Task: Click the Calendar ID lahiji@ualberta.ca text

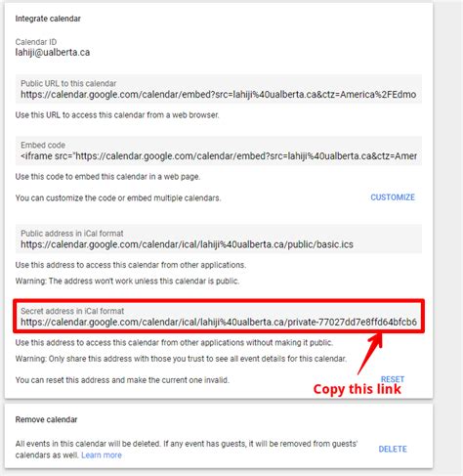Action: pos(53,53)
